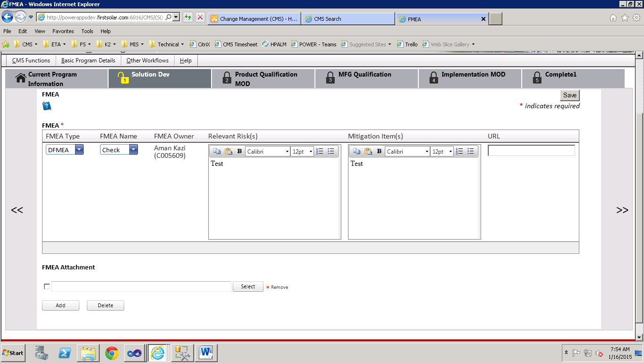The width and height of the screenshot is (644, 363).
Task: Open Other Workflows menu
Action: (x=147, y=60)
